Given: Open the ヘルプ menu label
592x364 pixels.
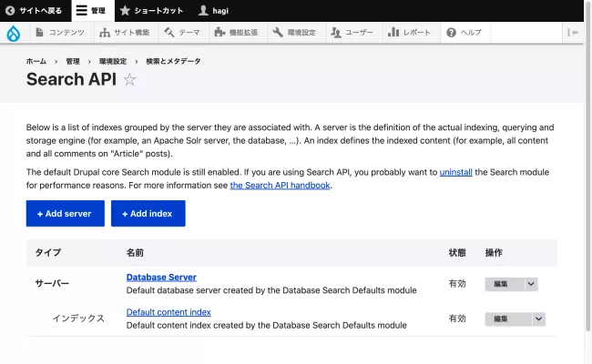Looking at the screenshot, I should coord(471,33).
